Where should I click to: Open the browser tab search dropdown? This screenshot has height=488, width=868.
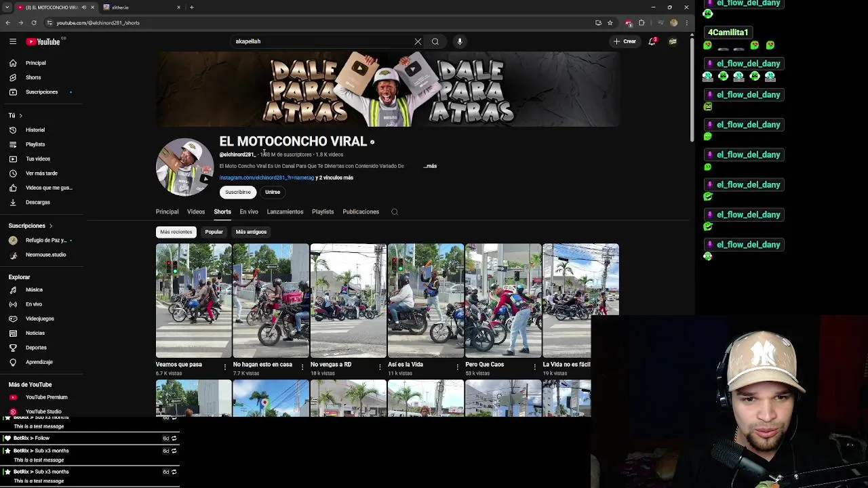point(7,7)
